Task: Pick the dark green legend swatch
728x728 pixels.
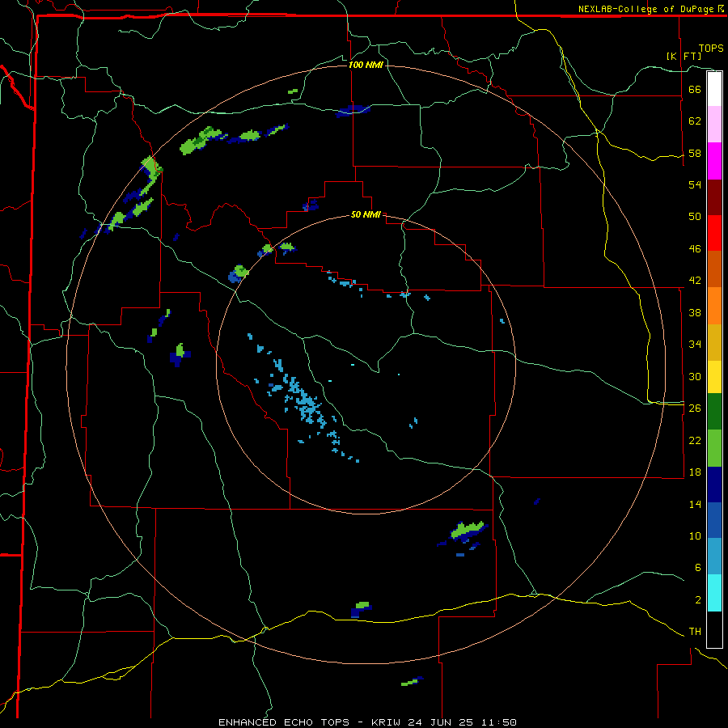Action: point(714,412)
